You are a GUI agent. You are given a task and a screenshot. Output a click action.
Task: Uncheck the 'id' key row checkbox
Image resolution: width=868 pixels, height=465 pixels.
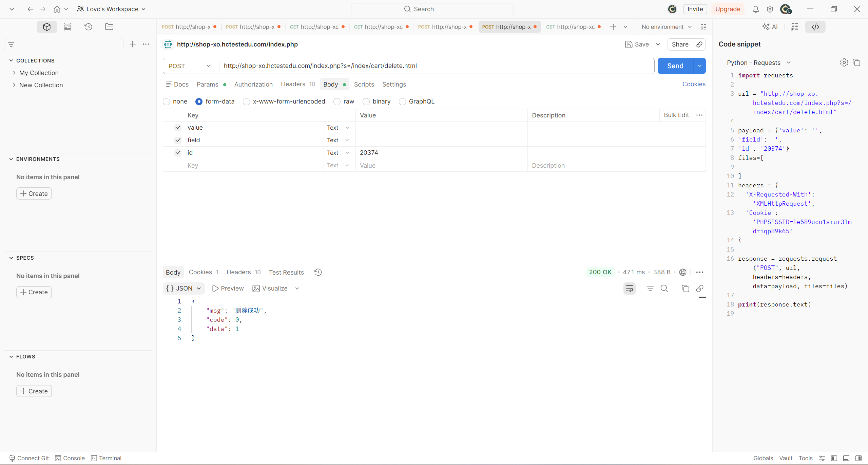[x=178, y=153]
